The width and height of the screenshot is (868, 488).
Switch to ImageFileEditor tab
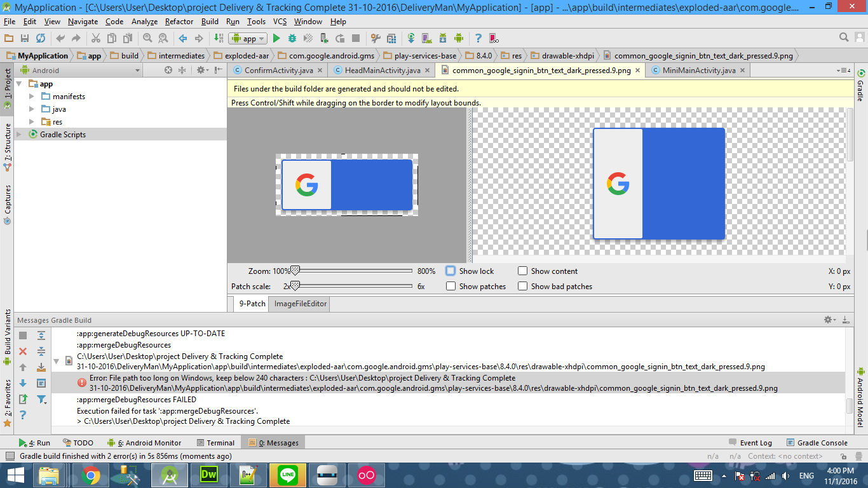[301, 304]
